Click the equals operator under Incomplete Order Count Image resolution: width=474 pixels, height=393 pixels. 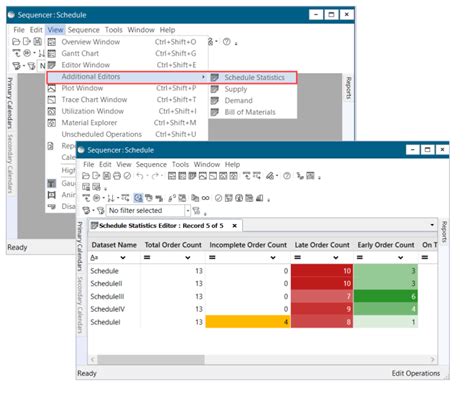[212, 257]
